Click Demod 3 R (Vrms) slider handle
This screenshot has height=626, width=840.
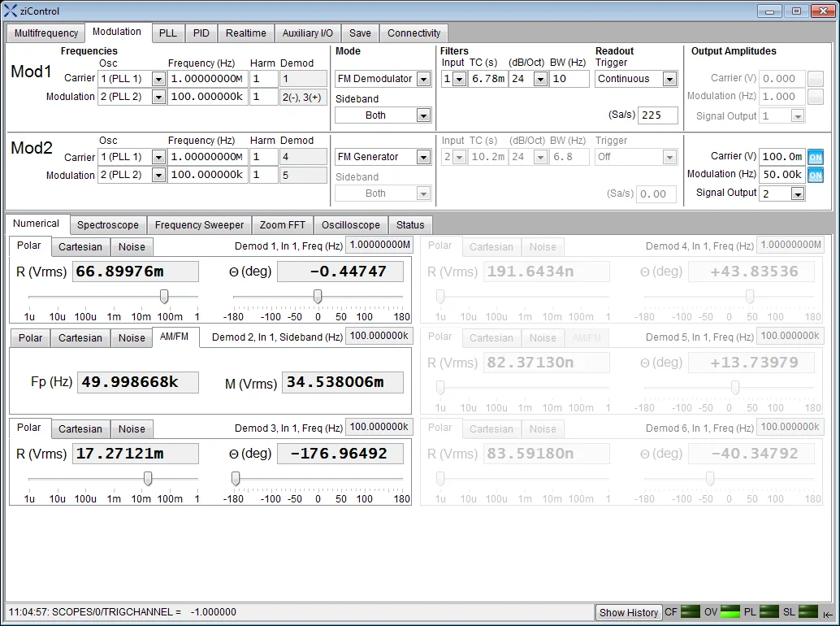click(x=148, y=479)
